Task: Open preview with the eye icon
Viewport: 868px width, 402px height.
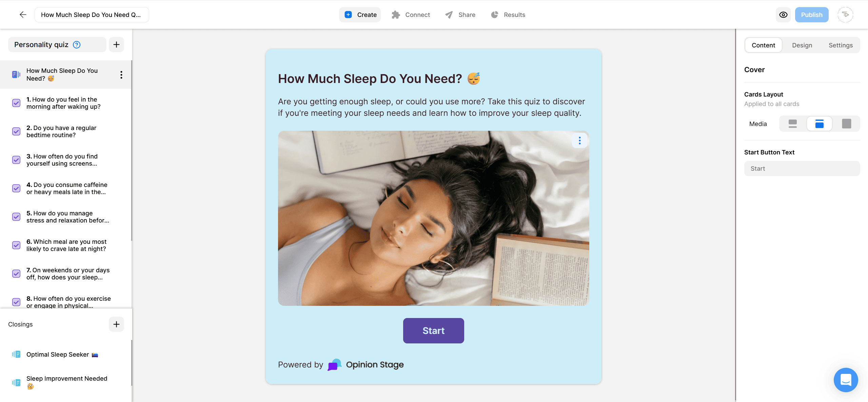Action: coord(783,15)
